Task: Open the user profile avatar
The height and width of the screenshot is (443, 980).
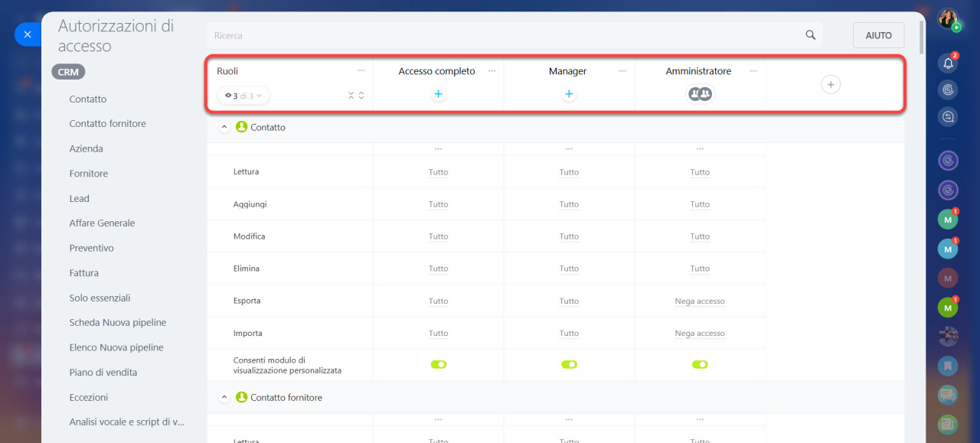Action: point(948,19)
